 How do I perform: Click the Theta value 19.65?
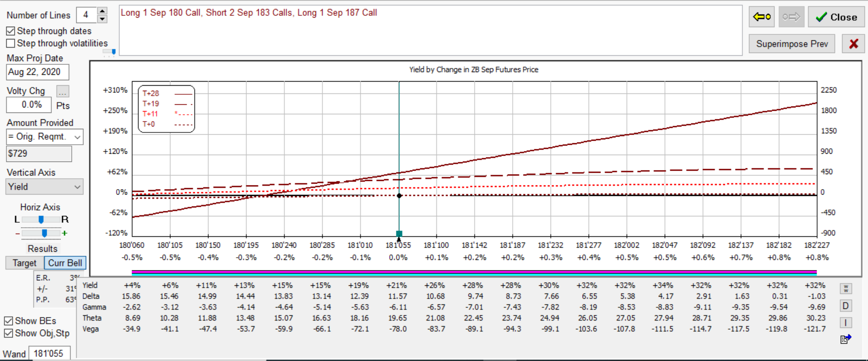point(398,318)
